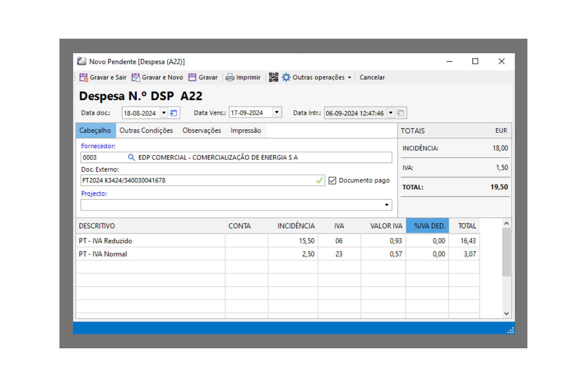Open the Observações tab

(x=201, y=130)
